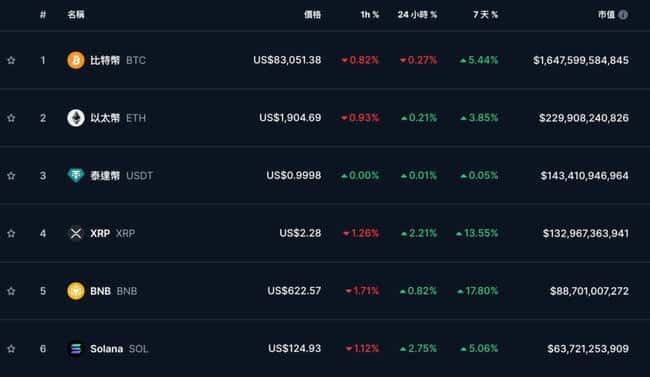Star the Solana row
The width and height of the screenshot is (650, 377).
tap(11, 349)
